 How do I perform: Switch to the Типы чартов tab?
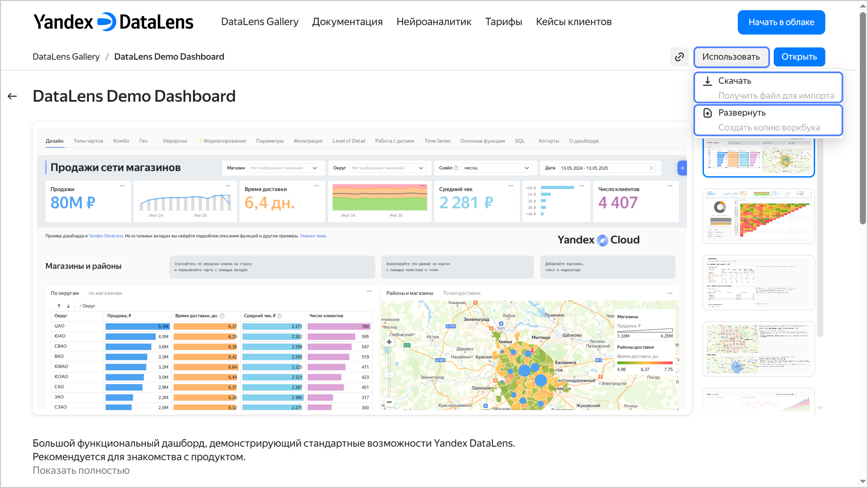point(88,141)
